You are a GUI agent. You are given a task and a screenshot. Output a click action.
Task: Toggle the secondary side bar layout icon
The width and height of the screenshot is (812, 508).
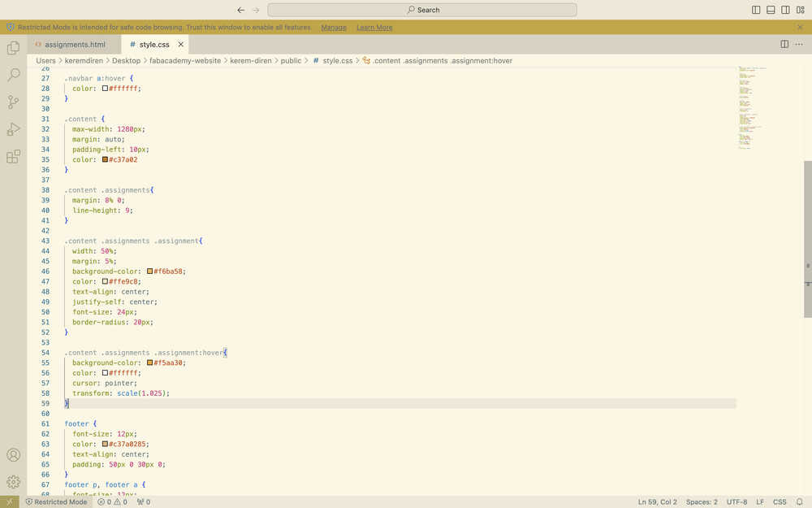coord(785,10)
